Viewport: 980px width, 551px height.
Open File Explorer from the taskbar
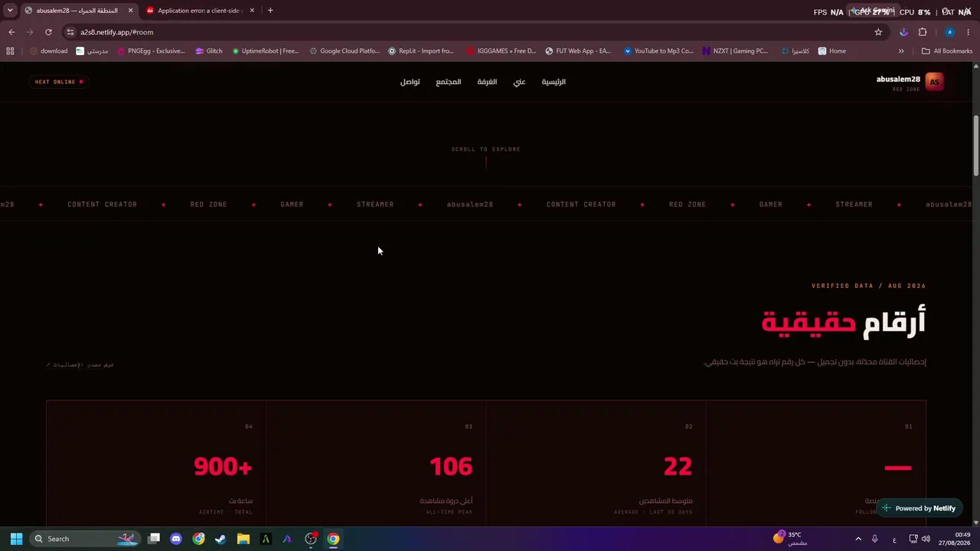click(243, 539)
